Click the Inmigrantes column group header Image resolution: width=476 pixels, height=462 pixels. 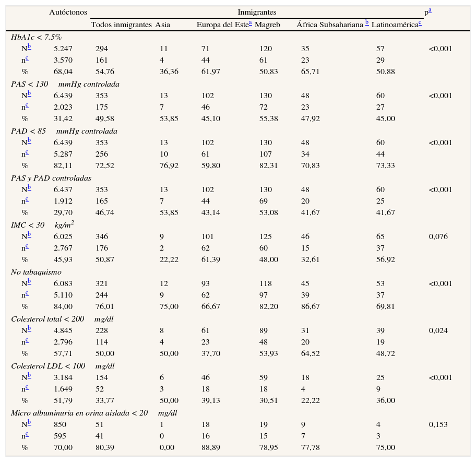tap(257, 12)
